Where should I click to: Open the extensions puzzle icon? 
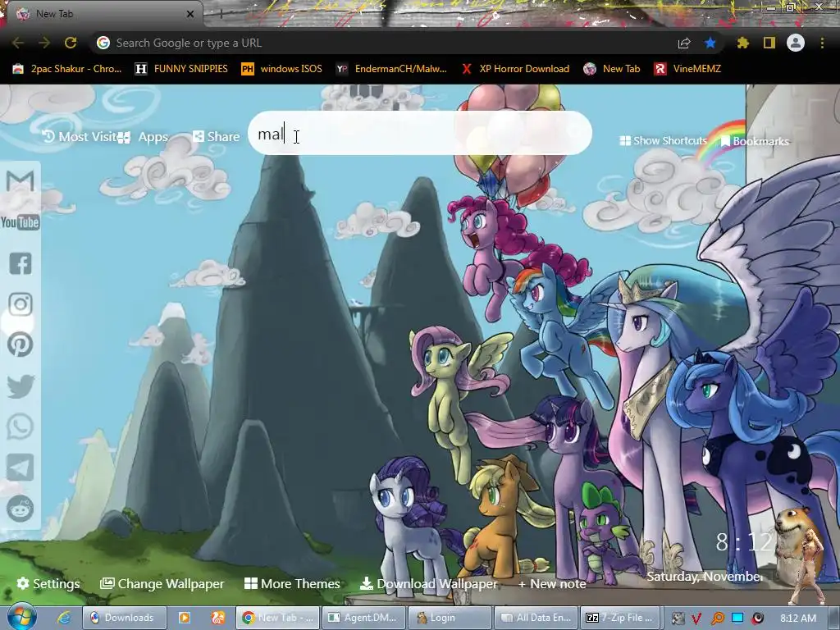(x=742, y=43)
